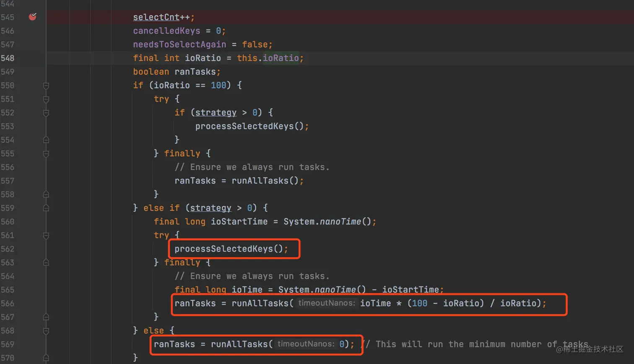634x364 pixels.
Task: Click gutter line number 569
Action: [8, 344]
